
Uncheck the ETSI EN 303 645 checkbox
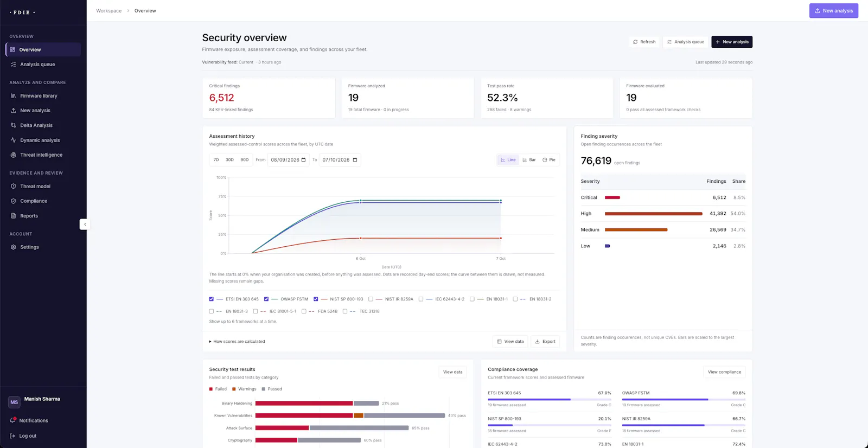pyautogui.click(x=212, y=299)
